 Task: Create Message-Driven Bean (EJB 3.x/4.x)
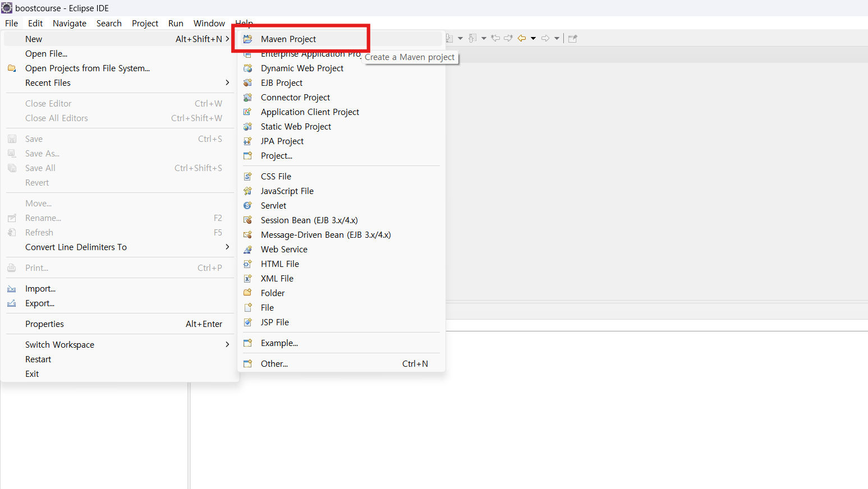pyautogui.click(x=341, y=235)
